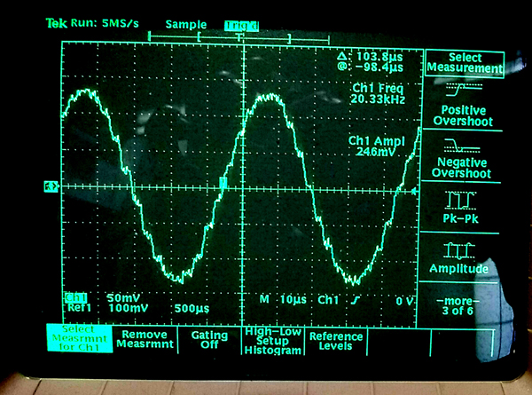This screenshot has height=395, width=532.
Task: Select the Positive Overshoot measurement icon
Action: (464, 90)
